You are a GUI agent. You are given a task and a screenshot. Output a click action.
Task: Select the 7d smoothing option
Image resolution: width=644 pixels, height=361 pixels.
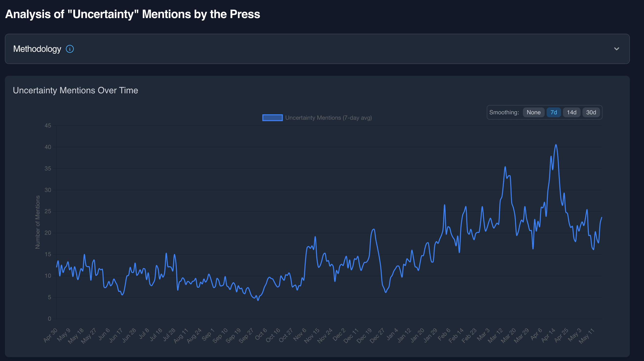point(553,112)
